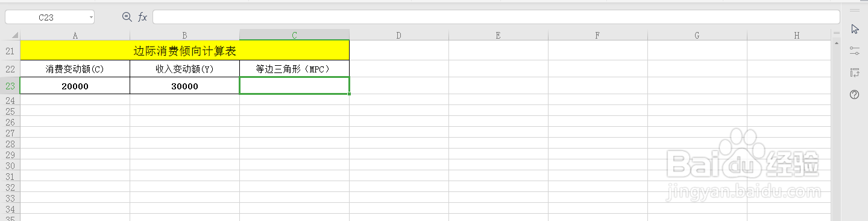Select header cell 等边三角形（MPC）
This screenshot has height=221, width=868.
tap(294, 69)
